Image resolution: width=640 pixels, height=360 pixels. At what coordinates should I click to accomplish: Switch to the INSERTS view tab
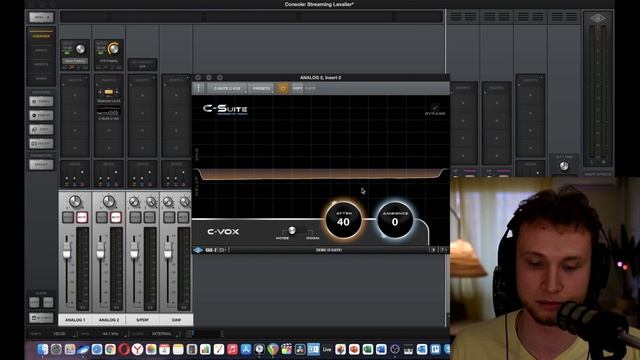coord(41,64)
